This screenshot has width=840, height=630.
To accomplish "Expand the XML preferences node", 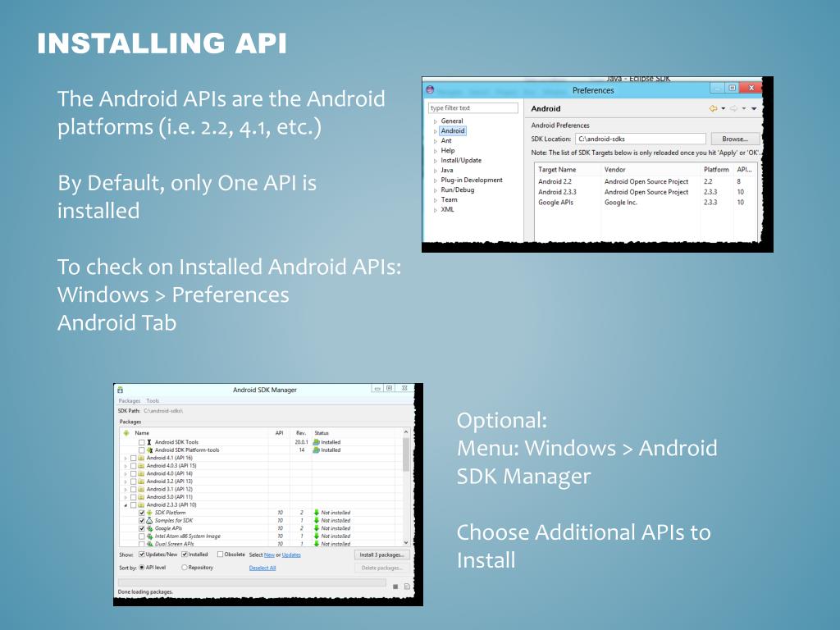I will click(x=435, y=210).
